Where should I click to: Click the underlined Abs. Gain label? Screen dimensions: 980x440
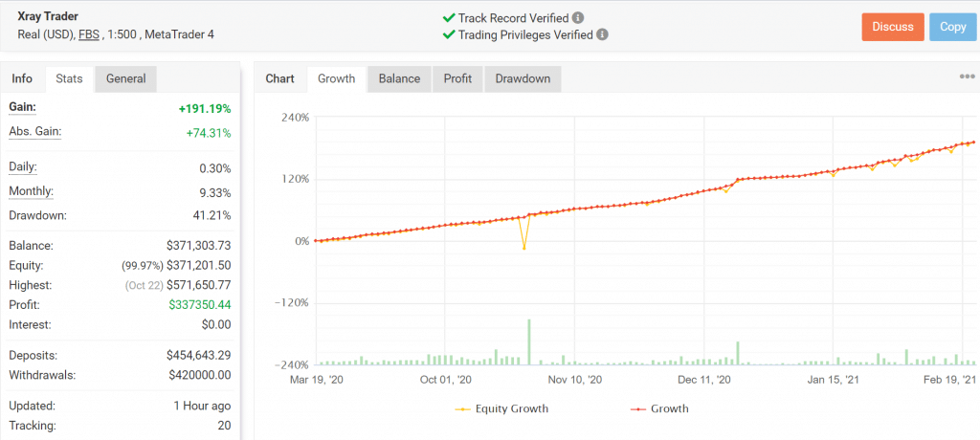coord(35,133)
